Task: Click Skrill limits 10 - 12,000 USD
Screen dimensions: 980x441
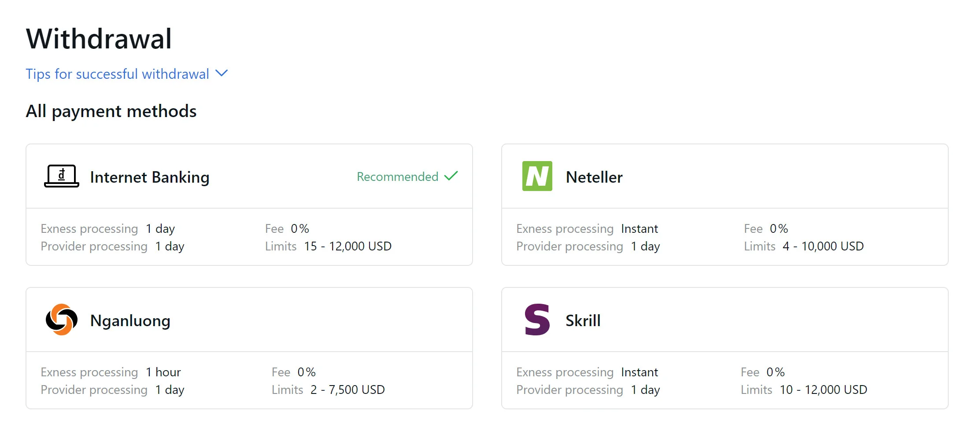Action: pos(823,390)
